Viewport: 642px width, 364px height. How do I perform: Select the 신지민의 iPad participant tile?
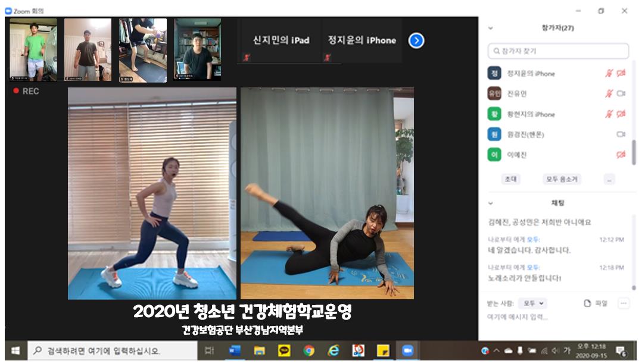(281, 40)
